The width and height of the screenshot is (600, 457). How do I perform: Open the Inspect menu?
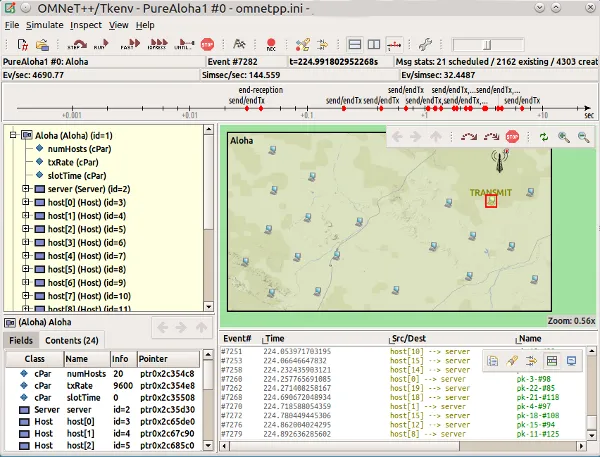point(85,24)
